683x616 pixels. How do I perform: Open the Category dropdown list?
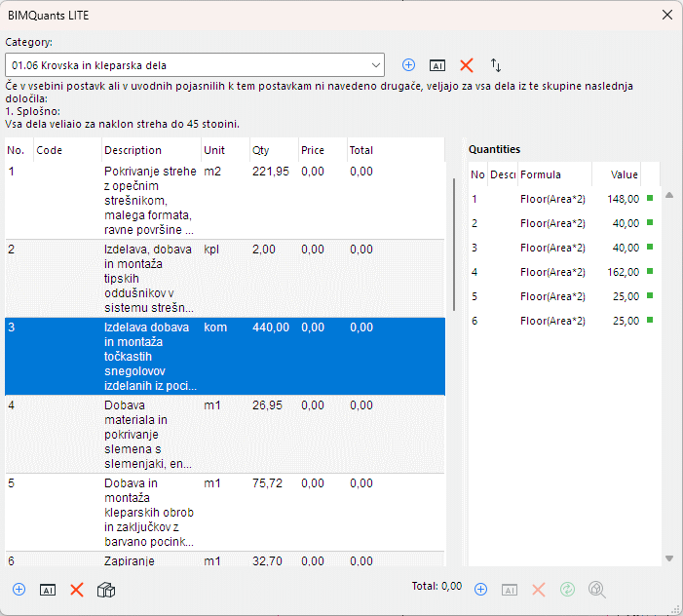click(376, 65)
